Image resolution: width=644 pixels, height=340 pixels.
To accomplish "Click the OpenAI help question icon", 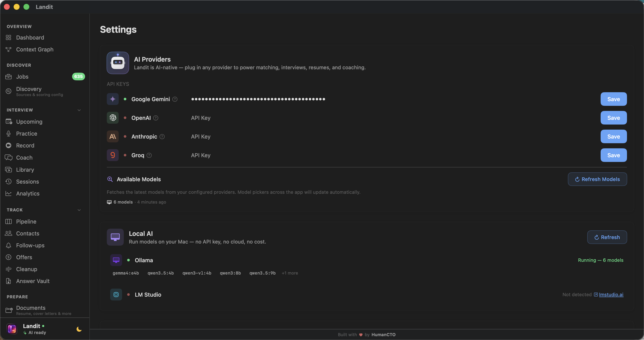I will pos(156,118).
